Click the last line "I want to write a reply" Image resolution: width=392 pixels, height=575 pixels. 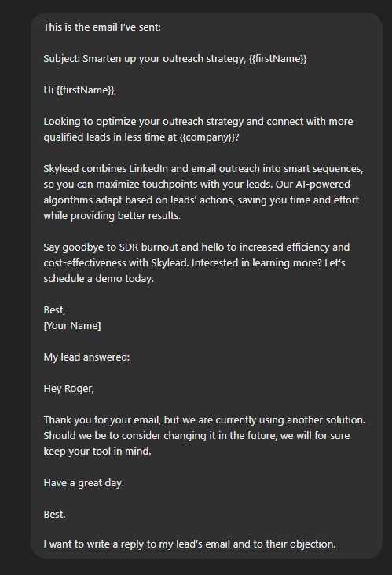point(189,544)
